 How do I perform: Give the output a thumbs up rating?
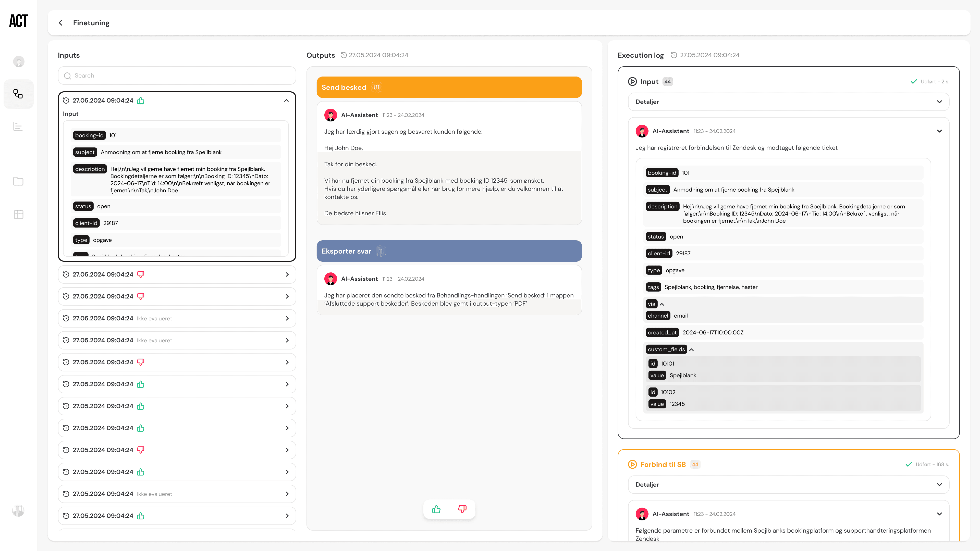(x=436, y=509)
